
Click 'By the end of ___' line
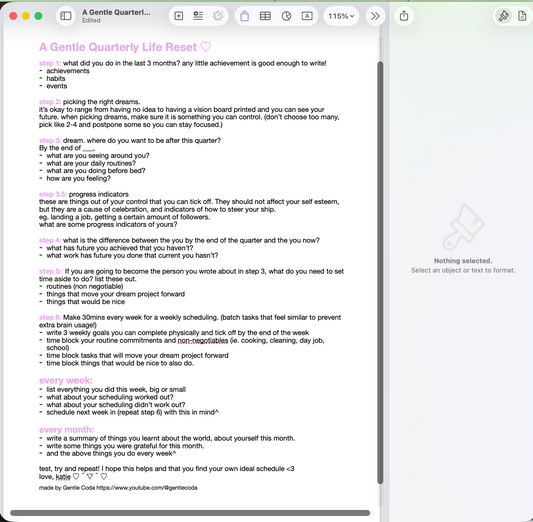[67, 148]
